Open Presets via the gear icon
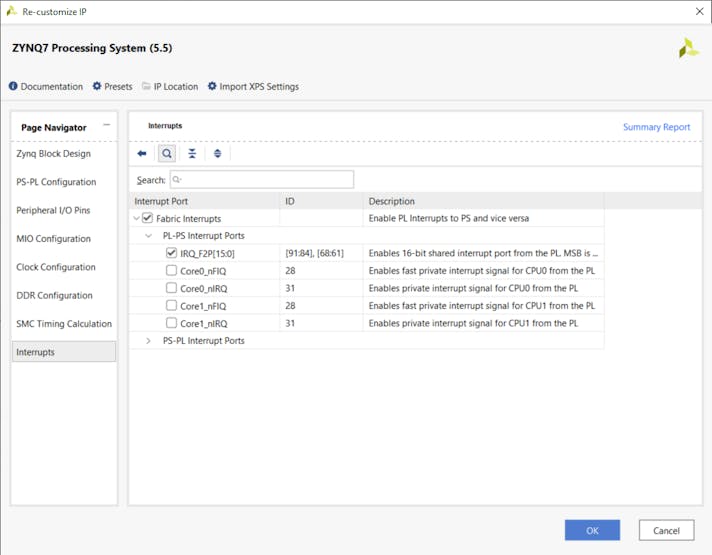 pyautogui.click(x=97, y=87)
